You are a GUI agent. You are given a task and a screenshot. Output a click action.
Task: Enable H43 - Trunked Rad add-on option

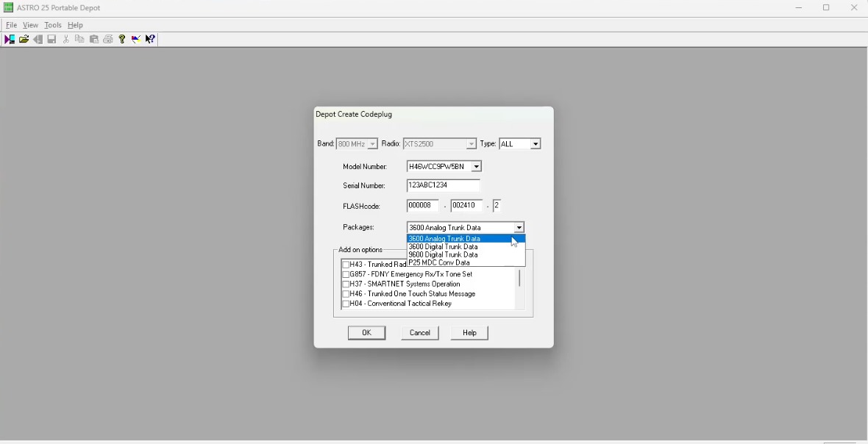[346, 265]
